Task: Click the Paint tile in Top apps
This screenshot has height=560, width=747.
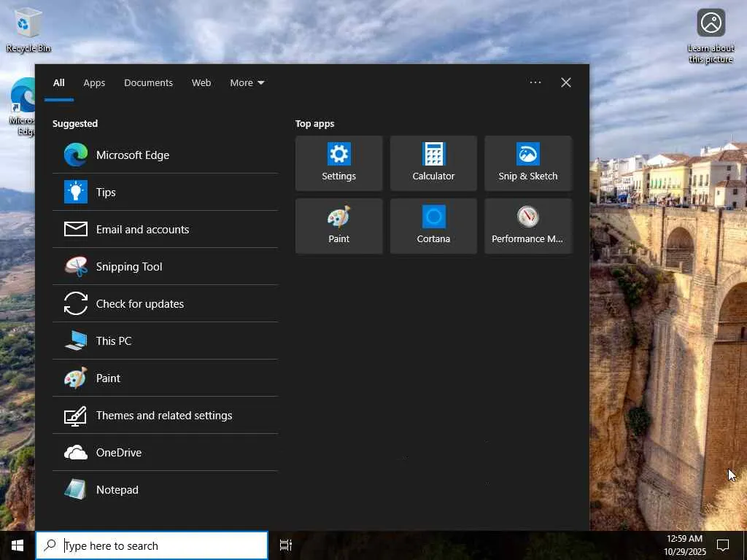Action: (x=338, y=226)
